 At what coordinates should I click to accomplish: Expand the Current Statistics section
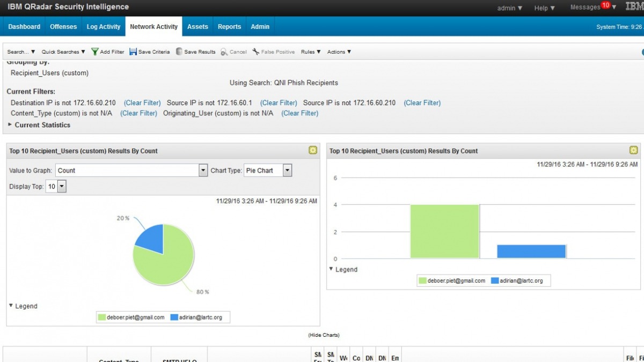(10, 125)
